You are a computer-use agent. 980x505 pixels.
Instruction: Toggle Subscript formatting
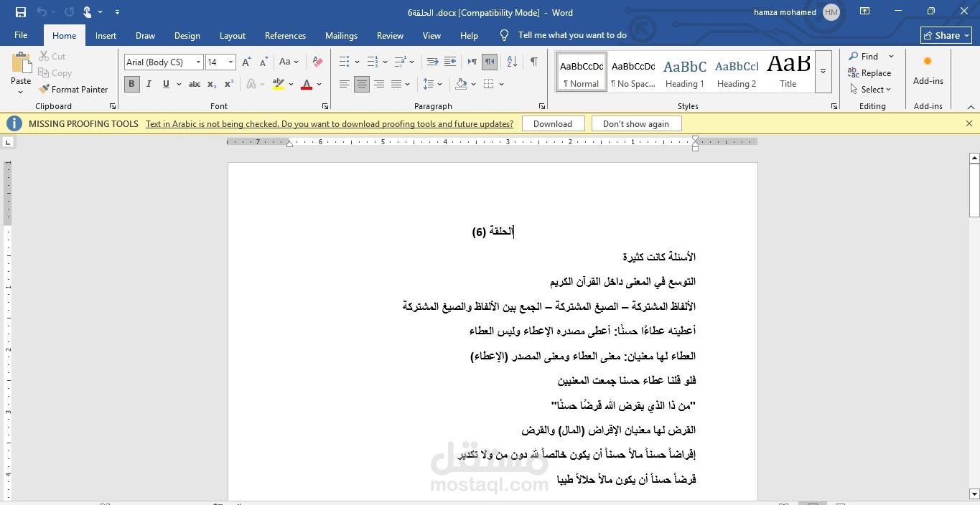[212, 85]
